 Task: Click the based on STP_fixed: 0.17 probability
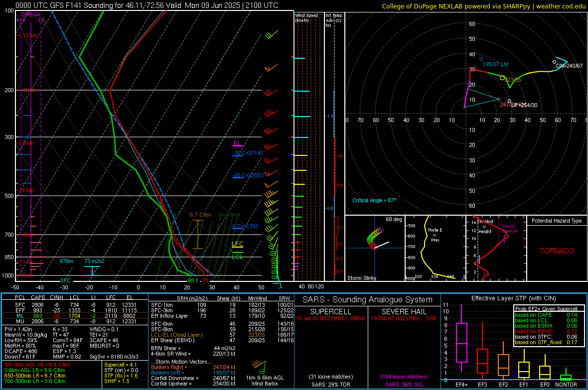pos(546,342)
